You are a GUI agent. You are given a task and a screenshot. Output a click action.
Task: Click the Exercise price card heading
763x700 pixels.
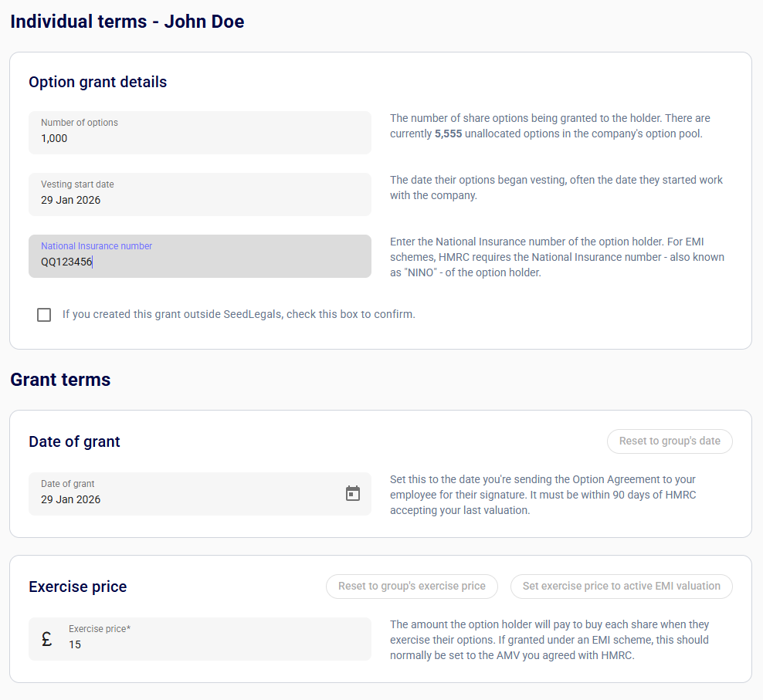tap(77, 587)
